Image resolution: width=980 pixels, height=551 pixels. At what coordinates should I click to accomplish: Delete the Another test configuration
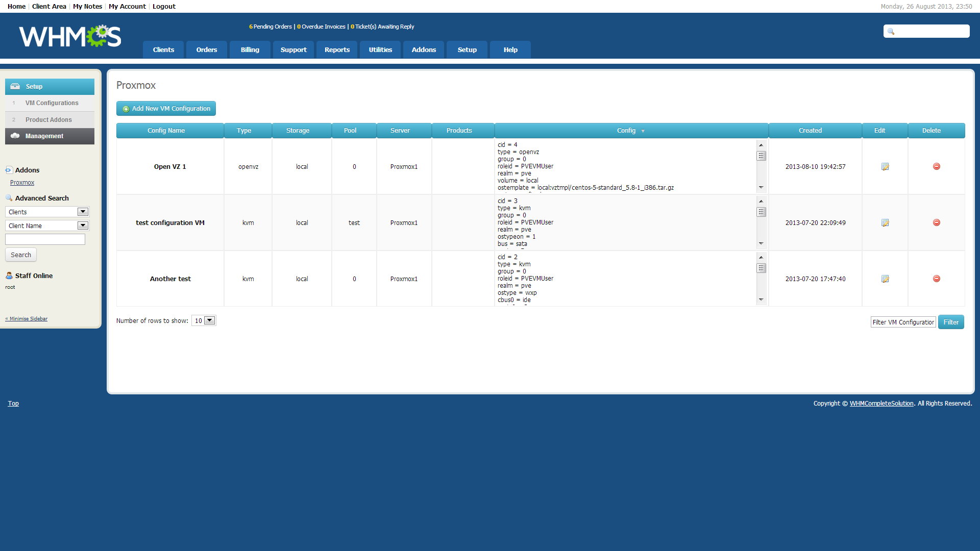[x=937, y=279]
